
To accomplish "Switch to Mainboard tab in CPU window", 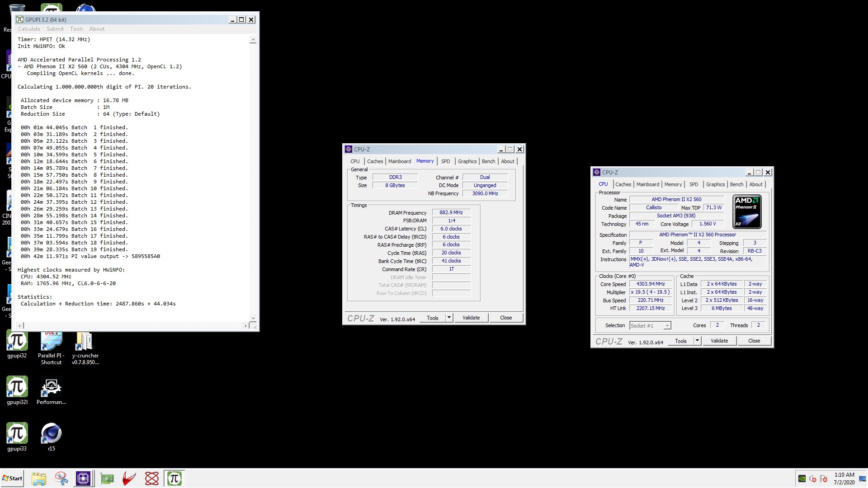I will point(648,184).
